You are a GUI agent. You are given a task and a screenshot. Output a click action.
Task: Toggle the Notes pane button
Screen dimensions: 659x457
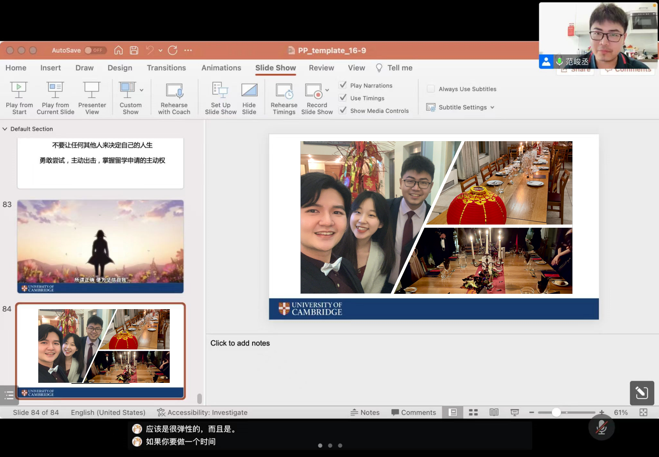(365, 412)
